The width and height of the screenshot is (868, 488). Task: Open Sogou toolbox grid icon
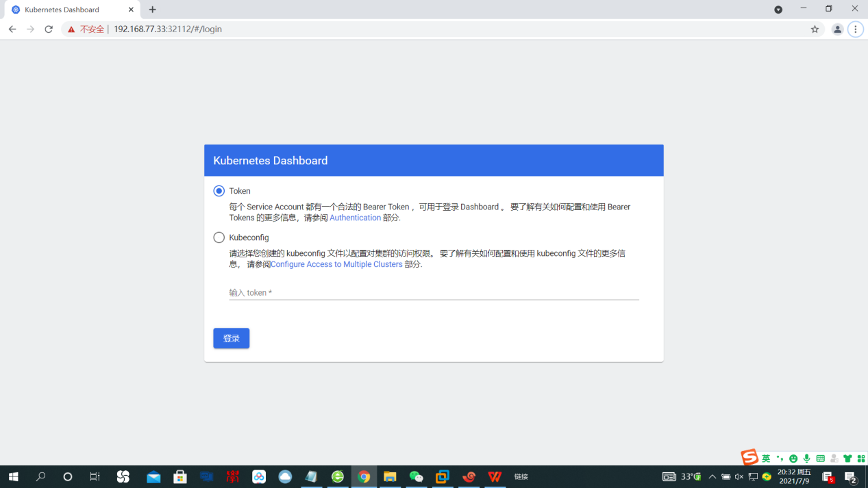(x=861, y=459)
